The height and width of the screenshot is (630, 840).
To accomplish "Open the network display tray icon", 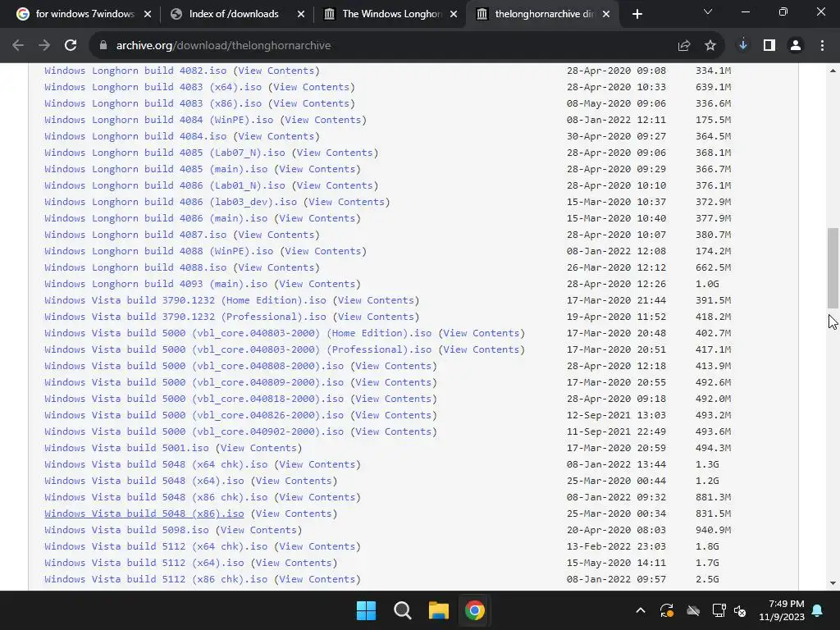I will [719, 610].
